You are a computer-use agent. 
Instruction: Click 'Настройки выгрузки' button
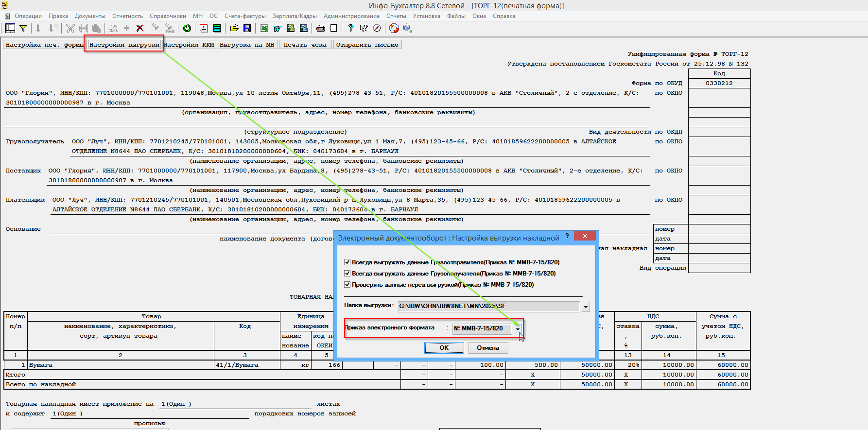[x=124, y=45]
